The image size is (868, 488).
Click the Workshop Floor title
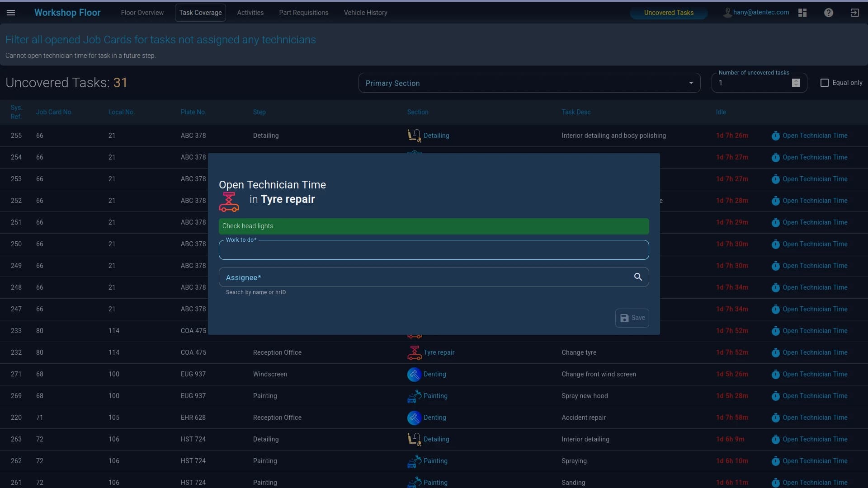67,13
